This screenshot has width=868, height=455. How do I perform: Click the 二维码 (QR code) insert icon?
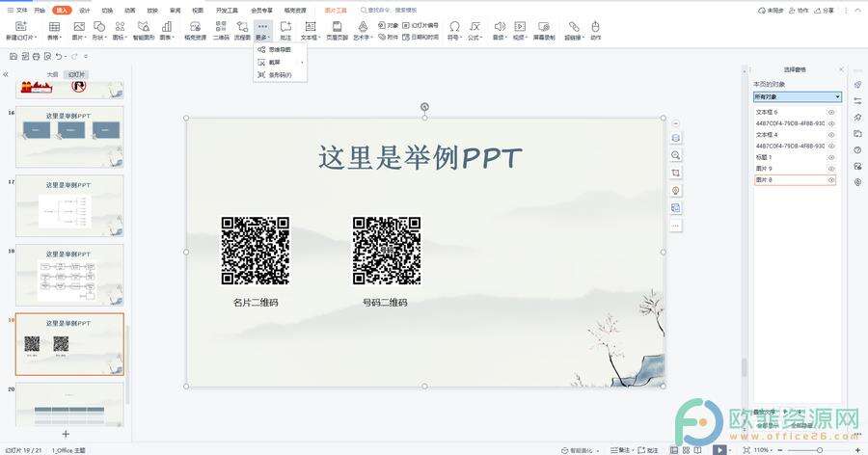[x=221, y=30]
